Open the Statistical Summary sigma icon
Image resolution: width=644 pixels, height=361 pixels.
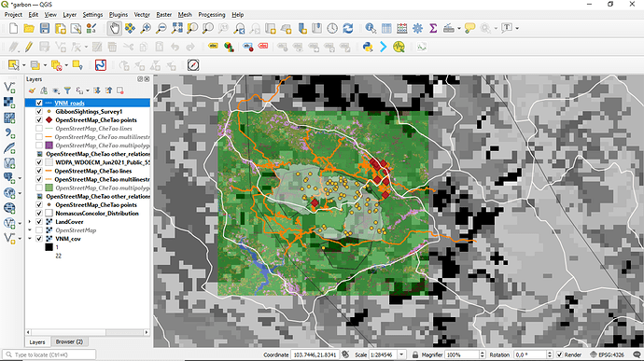pyautogui.click(x=433, y=28)
